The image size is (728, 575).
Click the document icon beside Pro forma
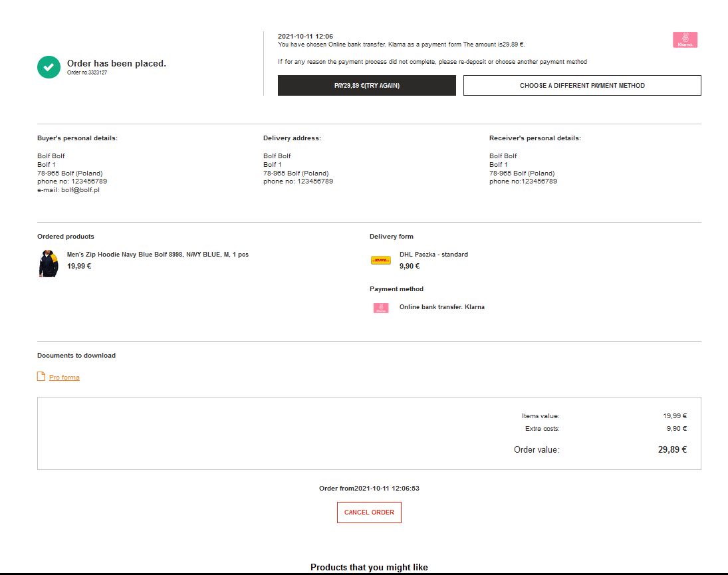point(41,377)
